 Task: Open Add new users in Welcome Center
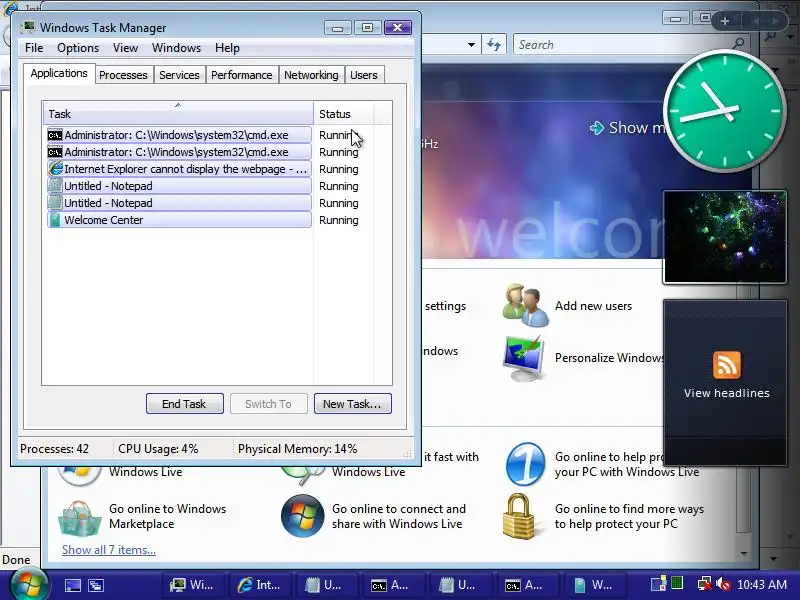click(593, 306)
